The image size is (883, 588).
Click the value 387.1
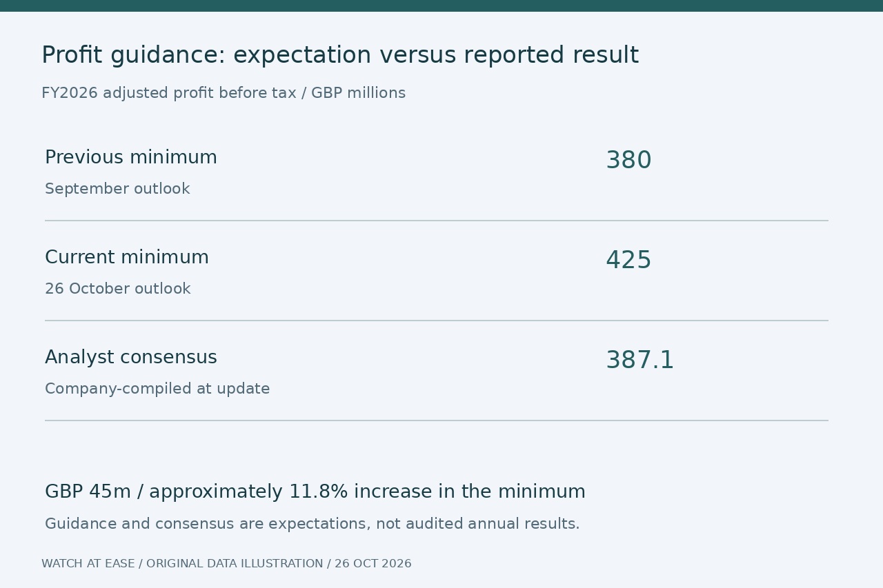[x=639, y=361]
